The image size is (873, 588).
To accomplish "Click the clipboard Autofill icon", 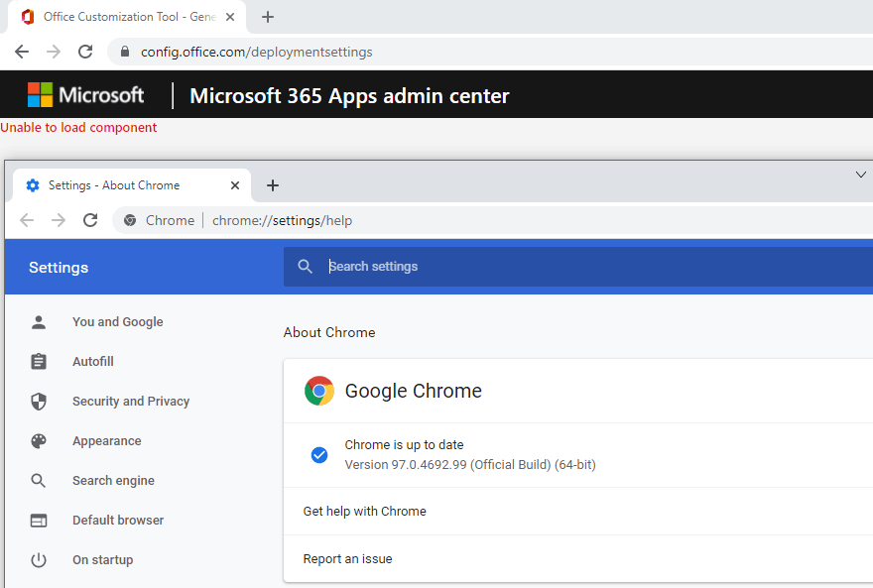I will coord(39,362).
